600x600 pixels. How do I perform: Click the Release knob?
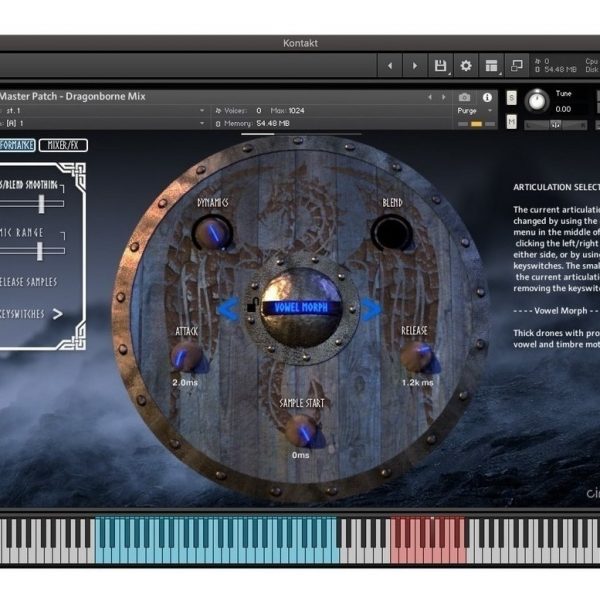(x=417, y=357)
